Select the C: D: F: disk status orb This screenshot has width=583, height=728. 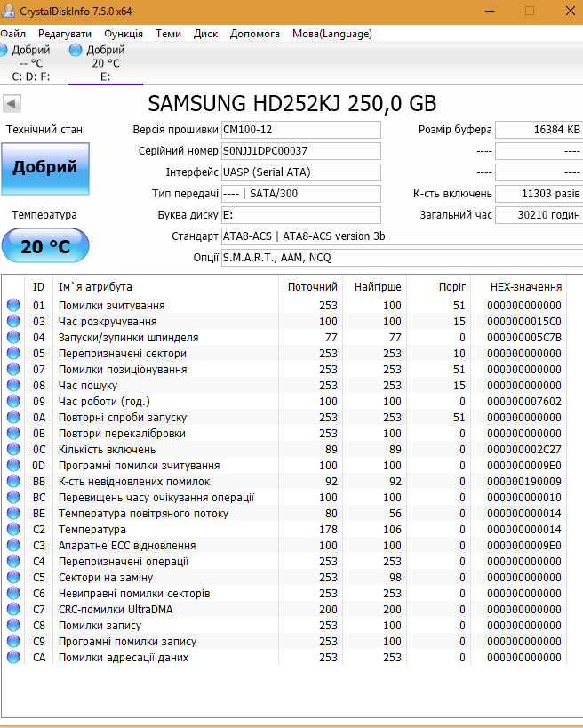click(3, 50)
